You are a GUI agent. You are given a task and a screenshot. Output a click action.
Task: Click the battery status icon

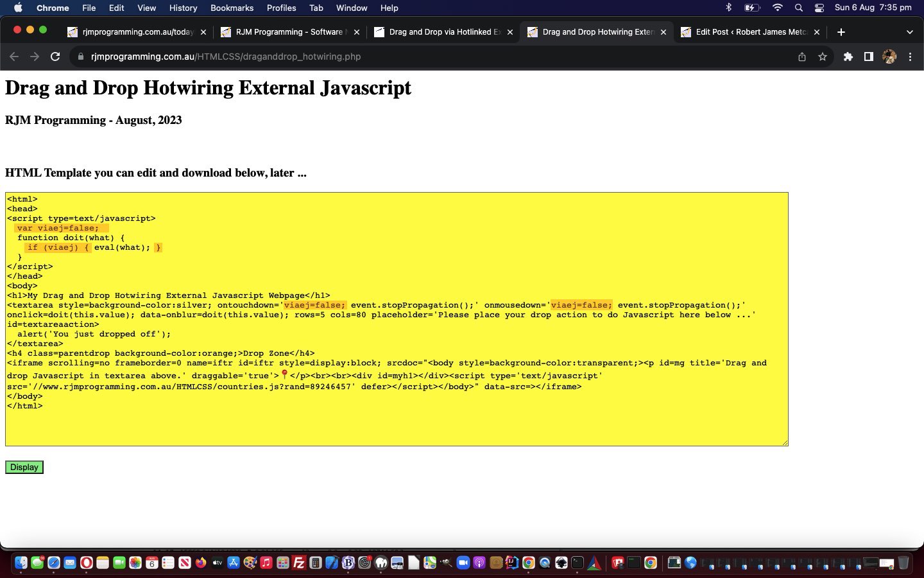click(x=752, y=8)
